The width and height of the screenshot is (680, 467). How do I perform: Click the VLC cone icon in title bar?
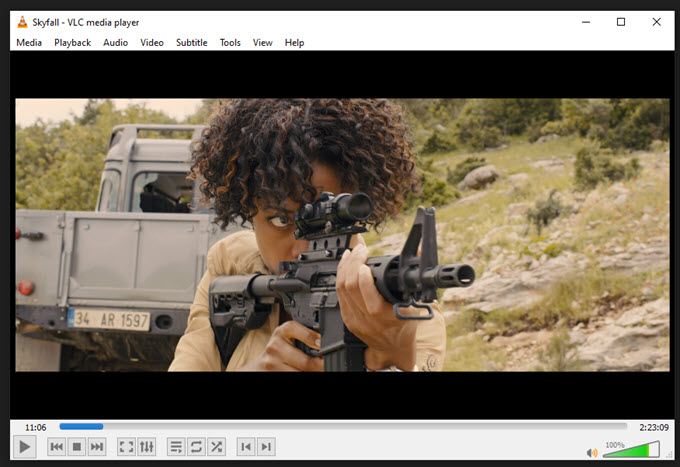22,22
